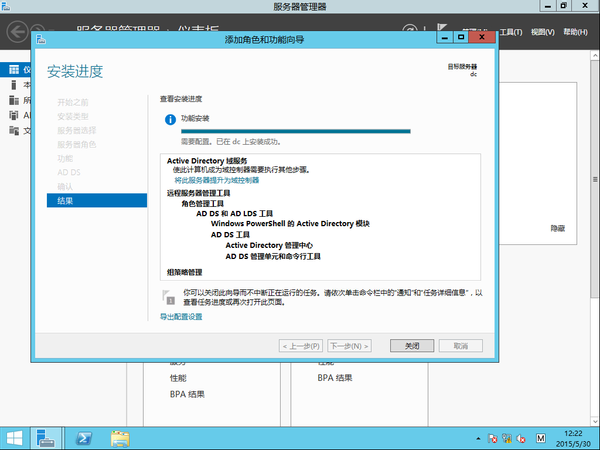Click the scroll up arrow of Server Manager
This screenshot has height=450, width=600.
(595, 56)
